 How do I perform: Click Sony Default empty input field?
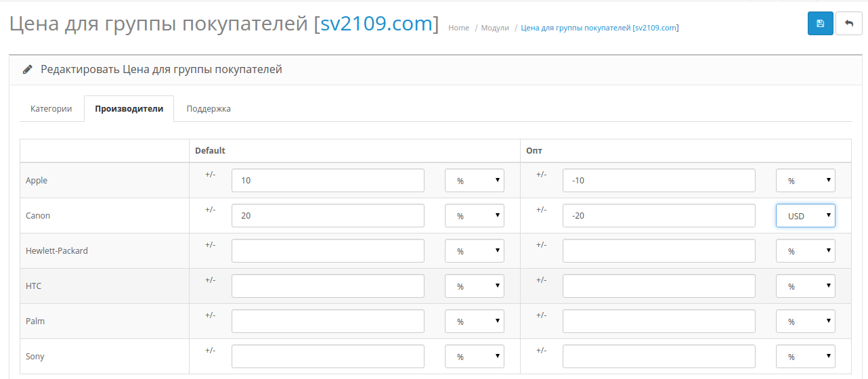(x=328, y=357)
